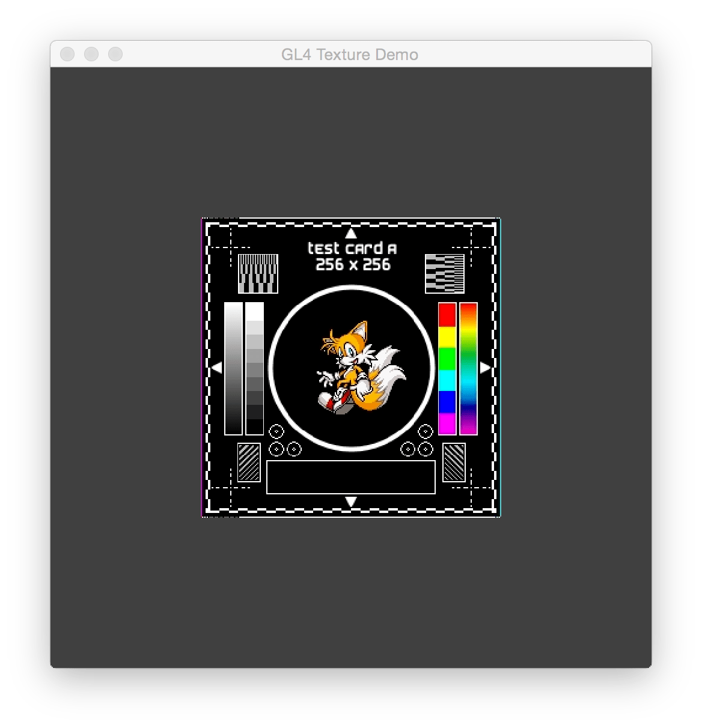Click the "test card A" text
Screen dimensions: 702x728
(x=352, y=248)
